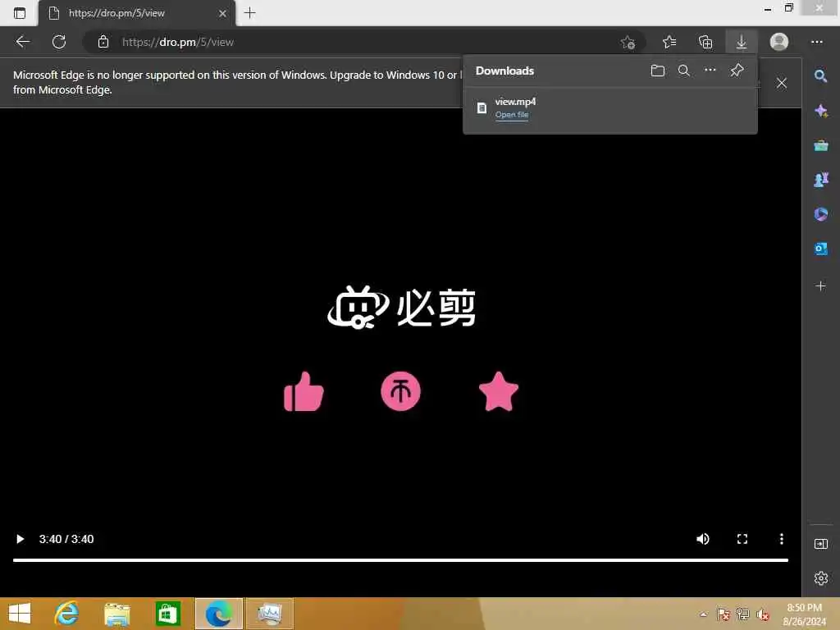Mute the video volume
This screenshot has height=630, width=840.
[703, 539]
